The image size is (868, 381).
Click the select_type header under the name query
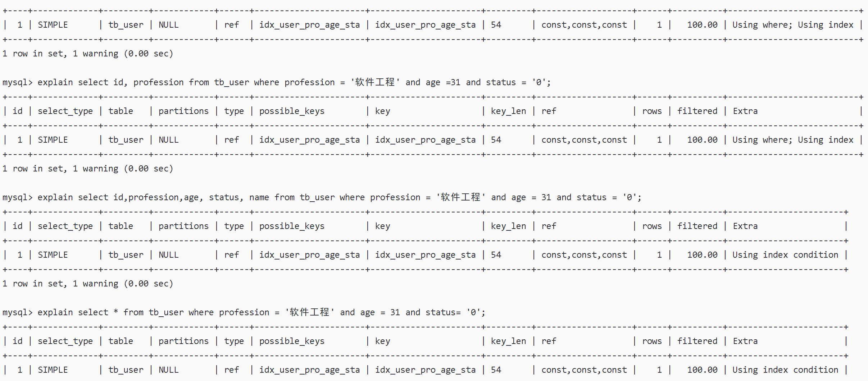[65, 226]
